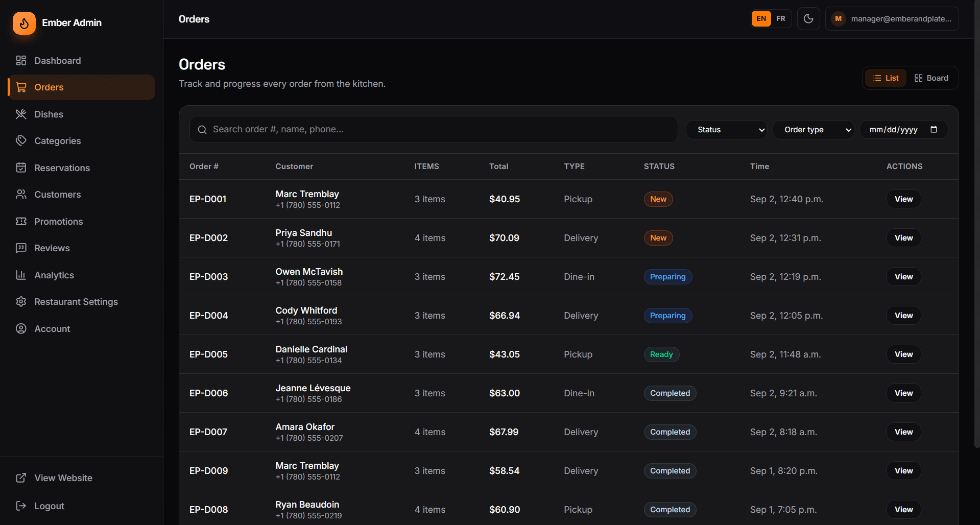Expand the Status filter dropdown
The width and height of the screenshot is (980, 525).
coord(726,130)
